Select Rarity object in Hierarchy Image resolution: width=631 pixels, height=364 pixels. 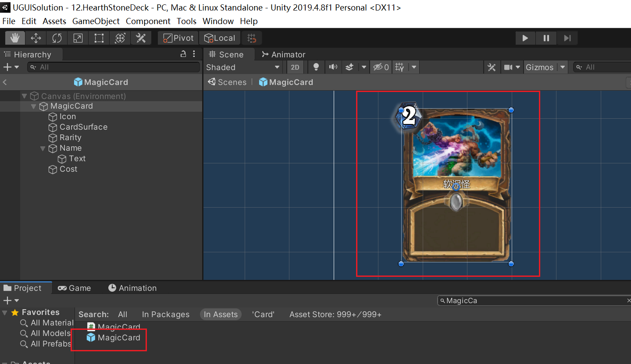pyautogui.click(x=65, y=138)
